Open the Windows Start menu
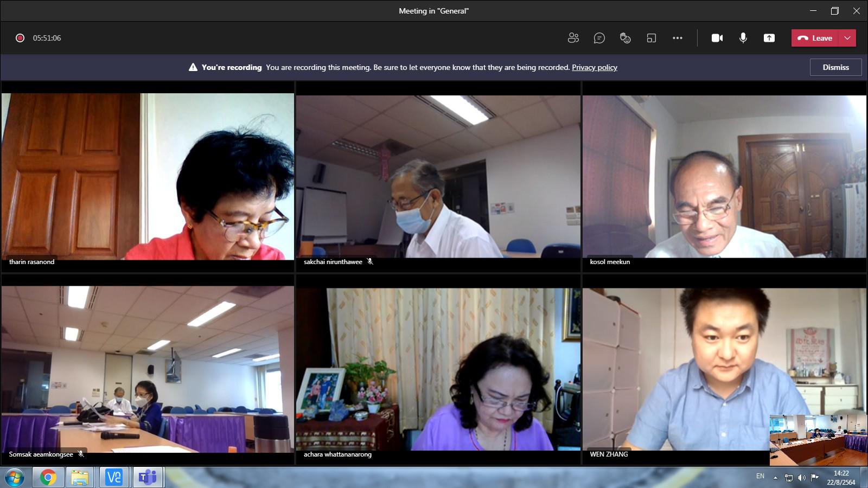The width and height of the screenshot is (868, 488). (x=15, y=478)
